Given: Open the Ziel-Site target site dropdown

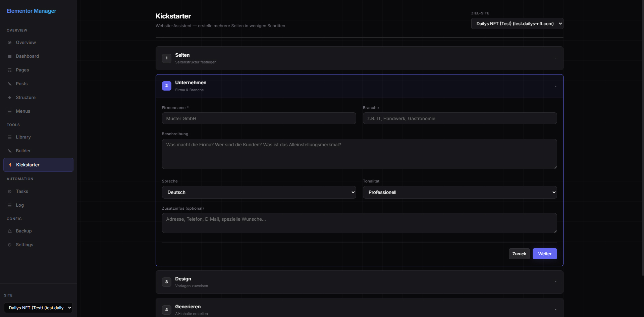Looking at the screenshot, I should click(x=517, y=23).
